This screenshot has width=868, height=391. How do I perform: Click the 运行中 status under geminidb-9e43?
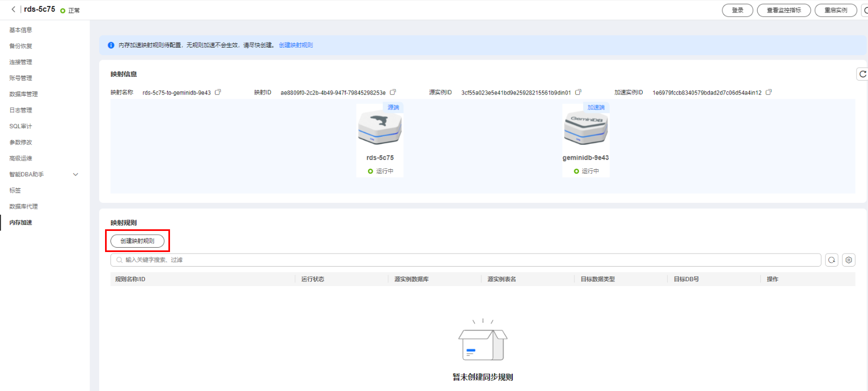pyautogui.click(x=586, y=171)
